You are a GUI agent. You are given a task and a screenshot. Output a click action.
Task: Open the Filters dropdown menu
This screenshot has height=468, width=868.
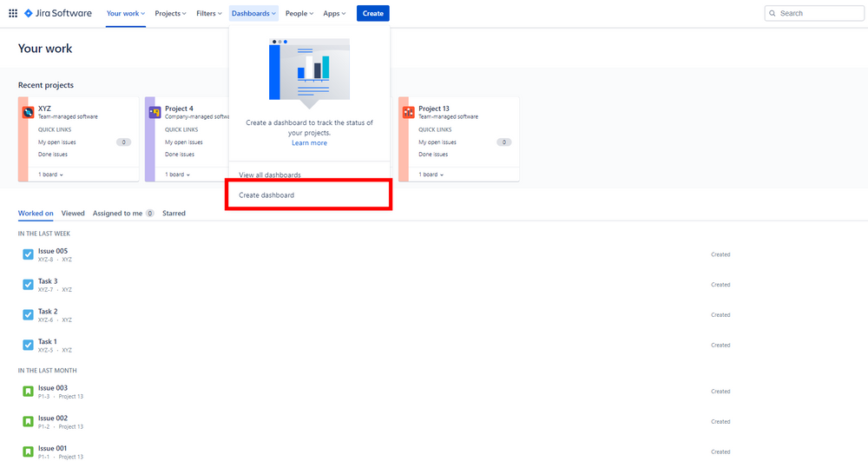tap(208, 13)
